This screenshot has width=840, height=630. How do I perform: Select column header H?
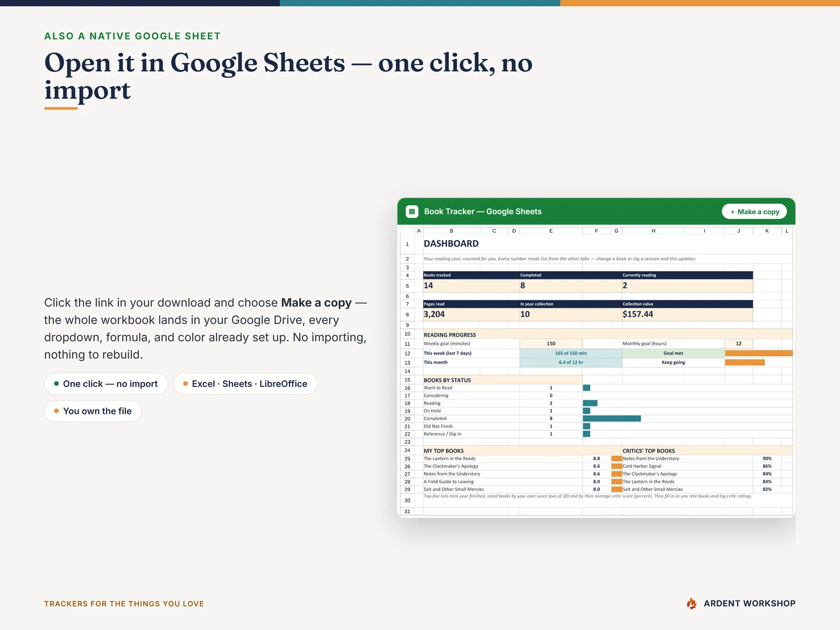point(653,230)
